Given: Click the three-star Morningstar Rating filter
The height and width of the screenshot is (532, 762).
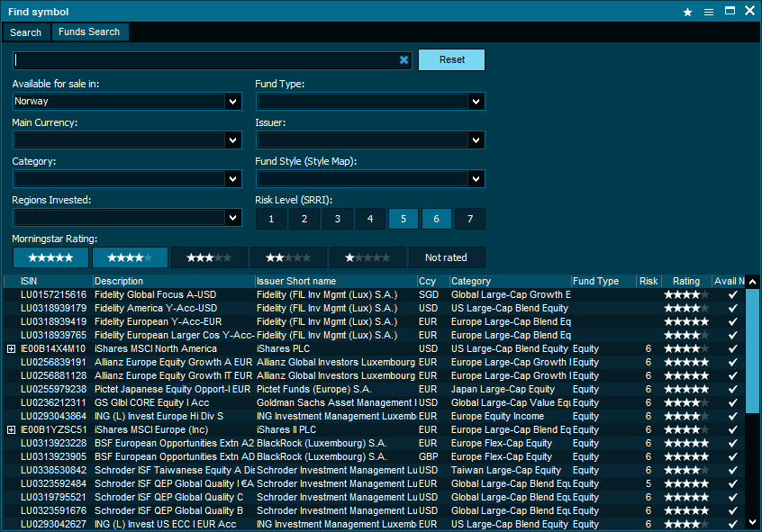Looking at the screenshot, I should pyautogui.click(x=209, y=257).
